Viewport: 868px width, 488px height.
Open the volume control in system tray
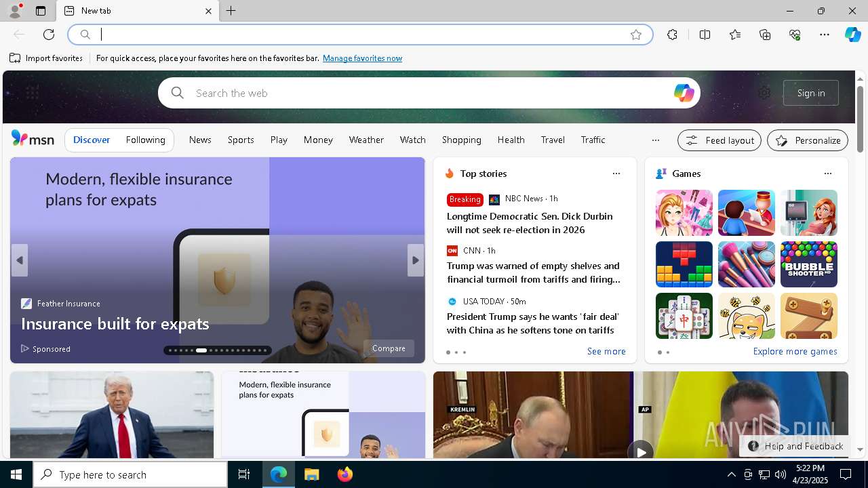(x=780, y=474)
